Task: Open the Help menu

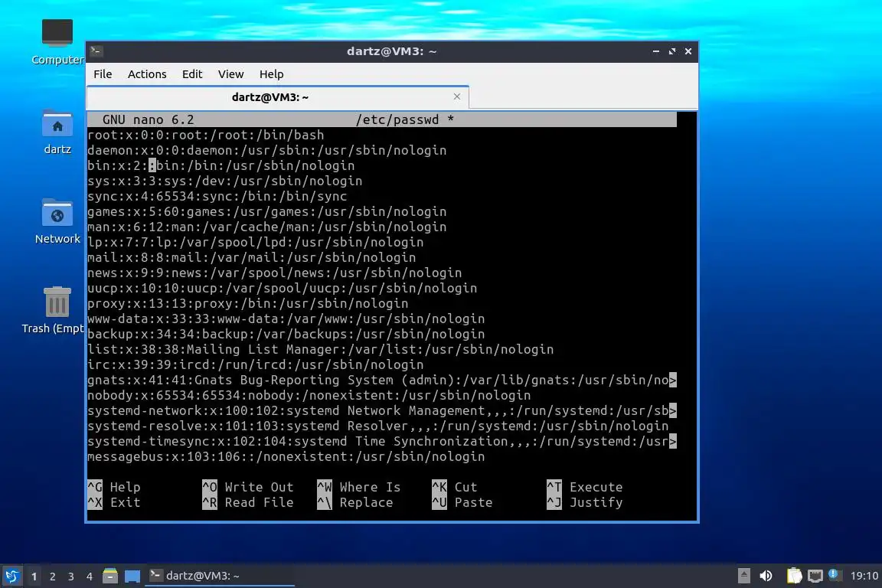Action: pos(271,73)
